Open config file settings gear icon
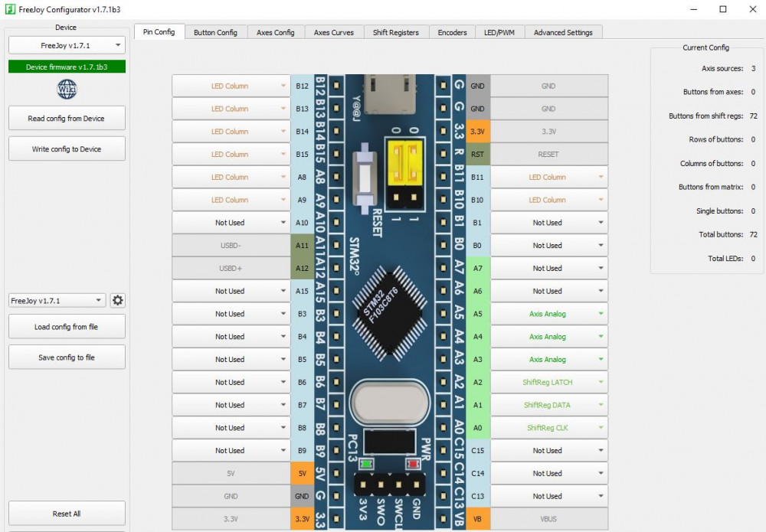766x532 pixels. (118, 300)
